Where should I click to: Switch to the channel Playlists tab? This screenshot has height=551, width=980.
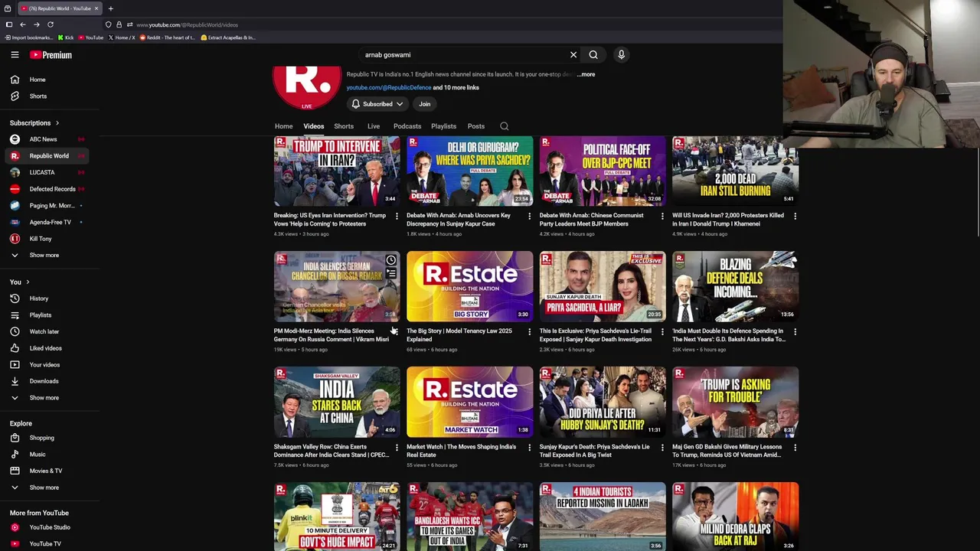coord(443,126)
